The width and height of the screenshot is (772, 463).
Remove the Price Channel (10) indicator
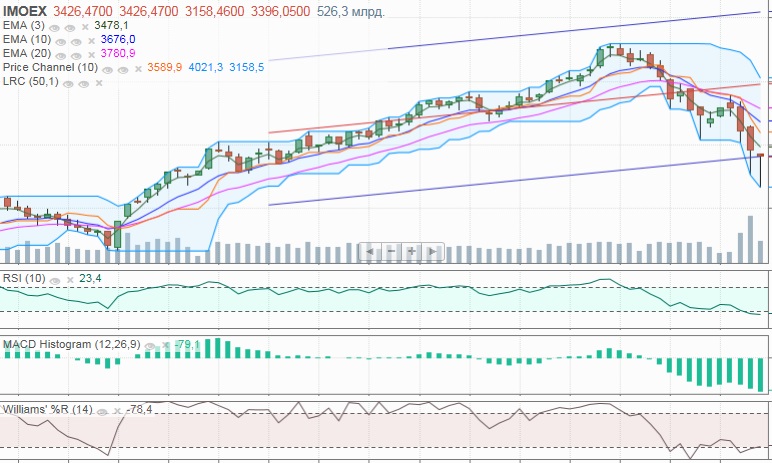pyautogui.click(x=138, y=69)
